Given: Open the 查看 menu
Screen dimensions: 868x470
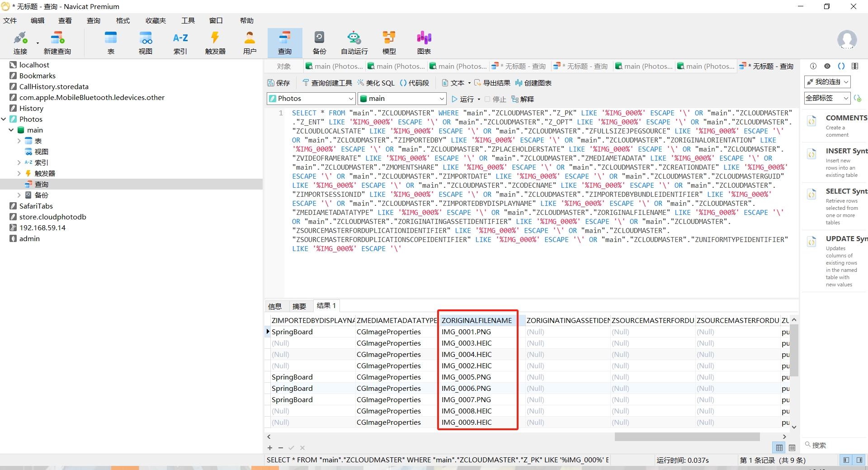Looking at the screenshot, I should pos(65,20).
